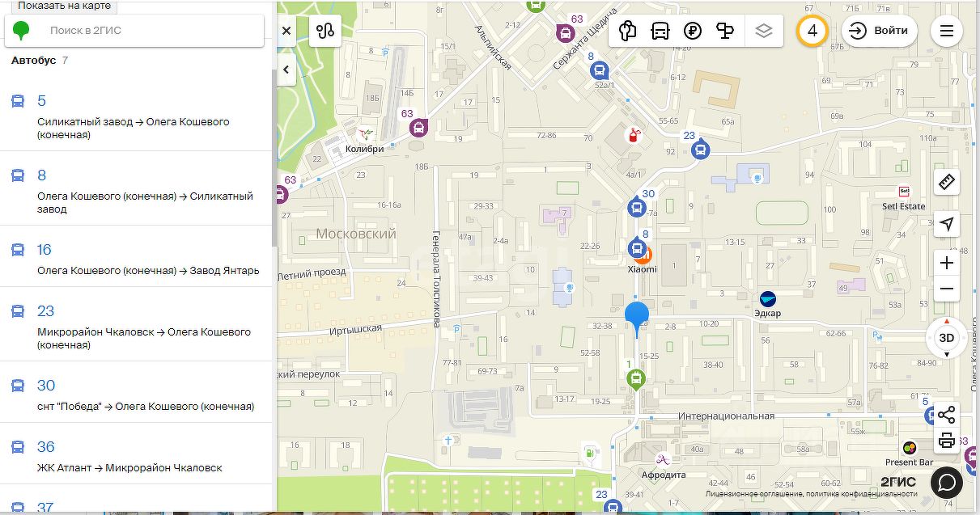Screen dimensions: 980x515
Task: Click политика конфиденциальности link
Action: tap(861, 493)
